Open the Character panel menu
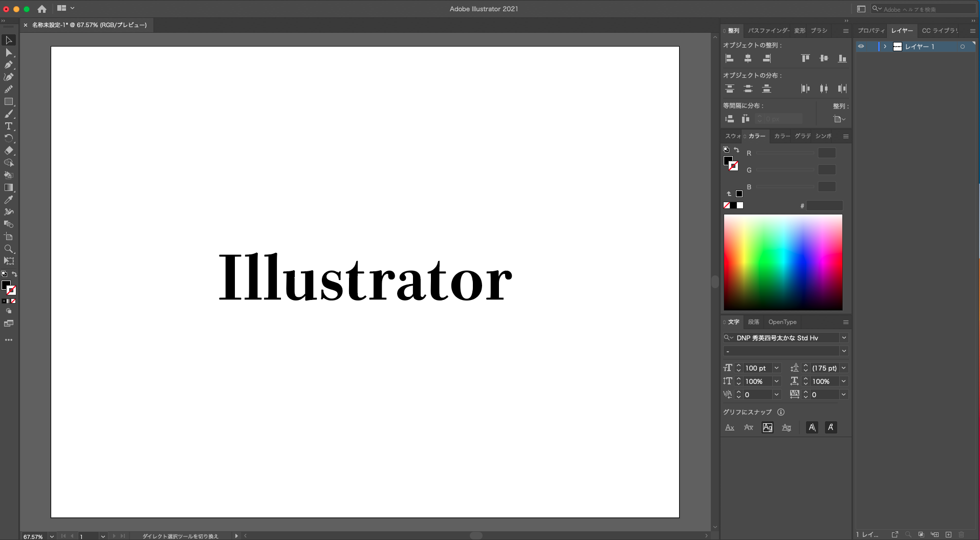Screen dimensions: 980x540 click(845, 322)
